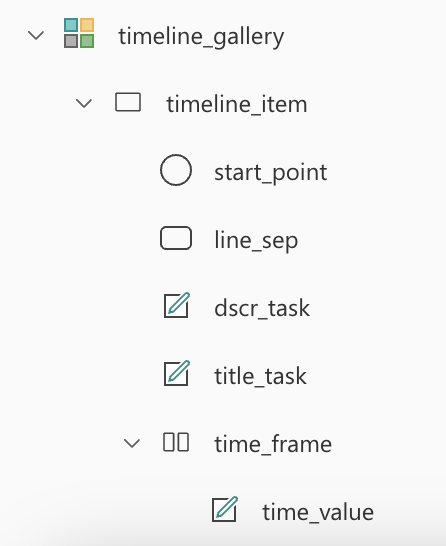Click the time_frame horizontal container icon

(x=176, y=442)
